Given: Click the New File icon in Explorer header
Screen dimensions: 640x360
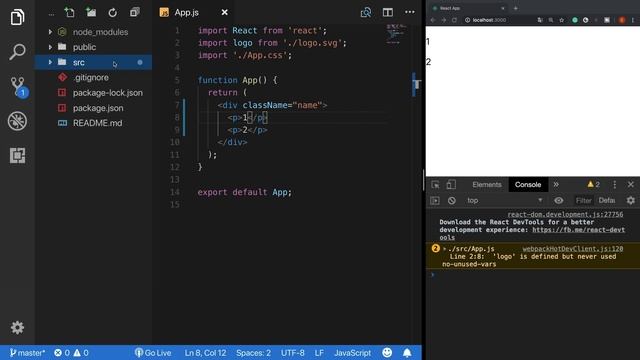Looking at the screenshot, I should coord(69,13).
